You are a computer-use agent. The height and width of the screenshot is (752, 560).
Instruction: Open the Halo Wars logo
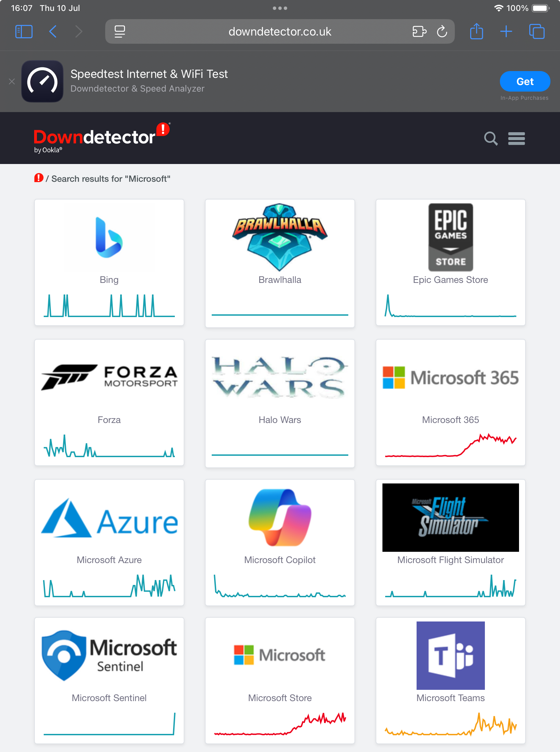[x=280, y=378]
